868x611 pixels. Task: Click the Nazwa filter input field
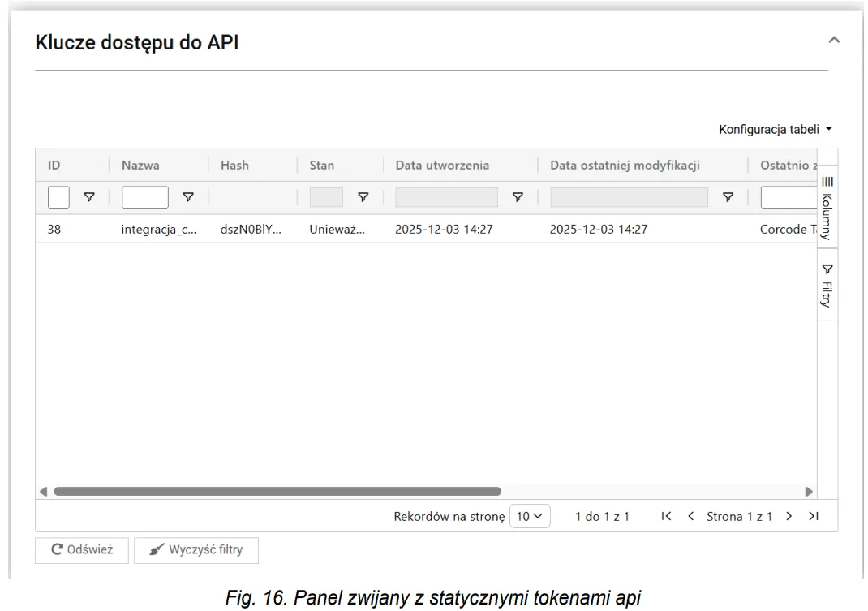tap(144, 197)
